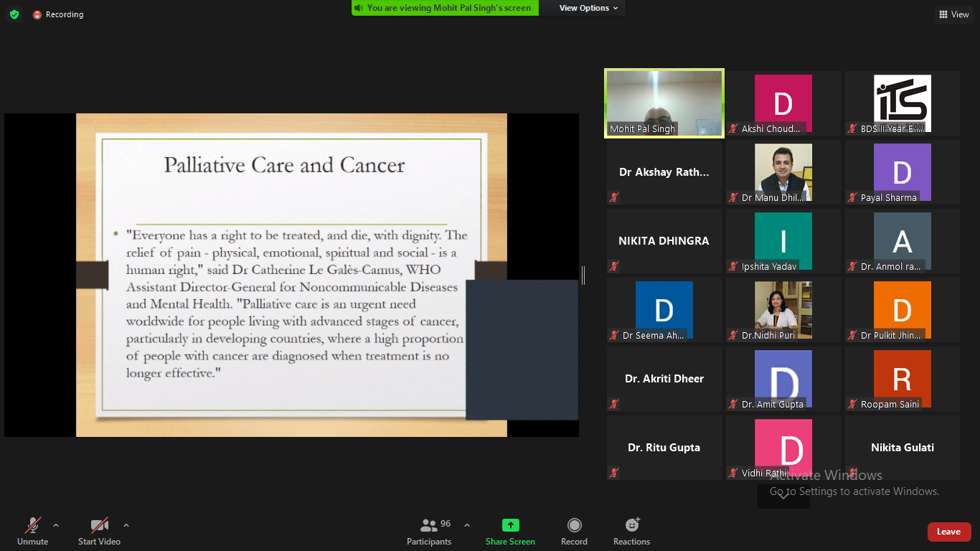980x551 pixels.
Task: Toggle Start Video camera on
Action: coord(99,532)
